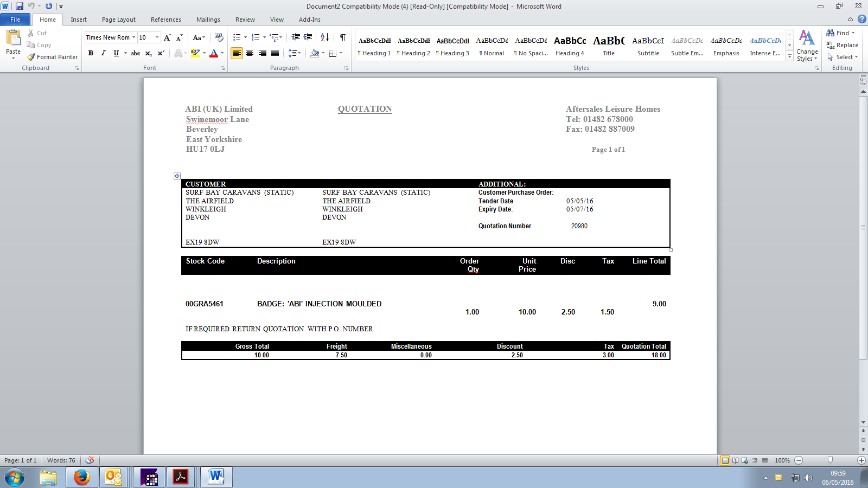Open the Find dropdown arrow
The image size is (868, 488).
coord(853,33)
